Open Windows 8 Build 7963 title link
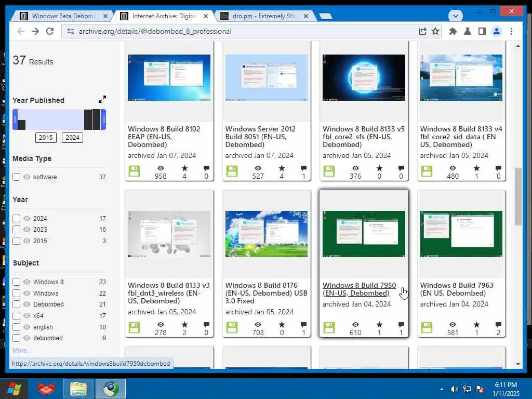The image size is (532, 399). [x=456, y=289]
